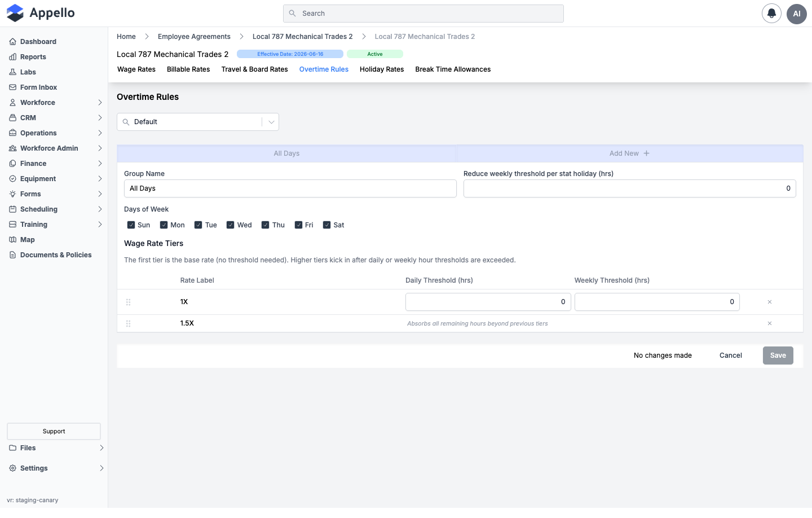Click the magnifier icon in the search bar
Image resolution: width=812 pixels, height=518 pixels.
click(x=292, y=14)
